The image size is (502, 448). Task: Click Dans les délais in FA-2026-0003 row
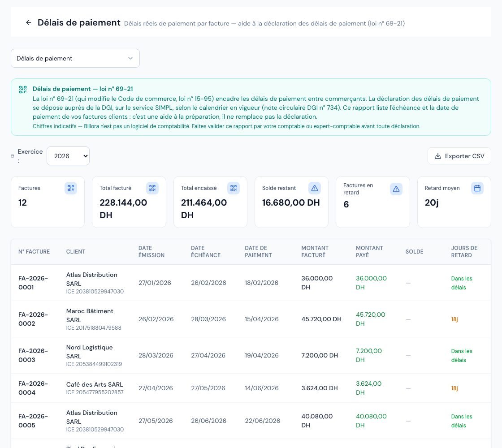point(461,356)
